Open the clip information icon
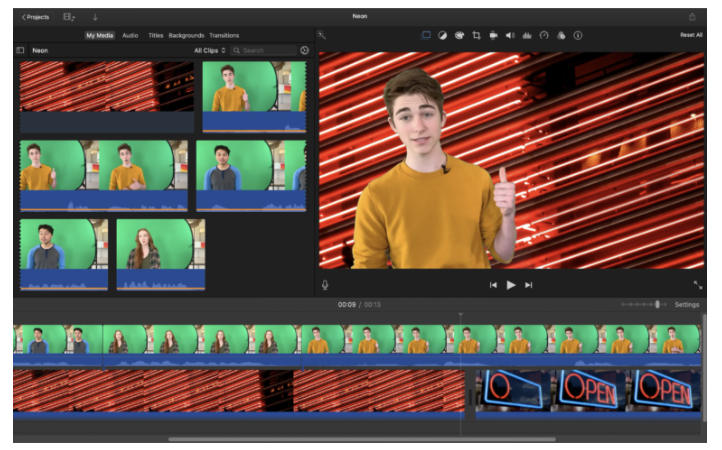 coord(578,35)
